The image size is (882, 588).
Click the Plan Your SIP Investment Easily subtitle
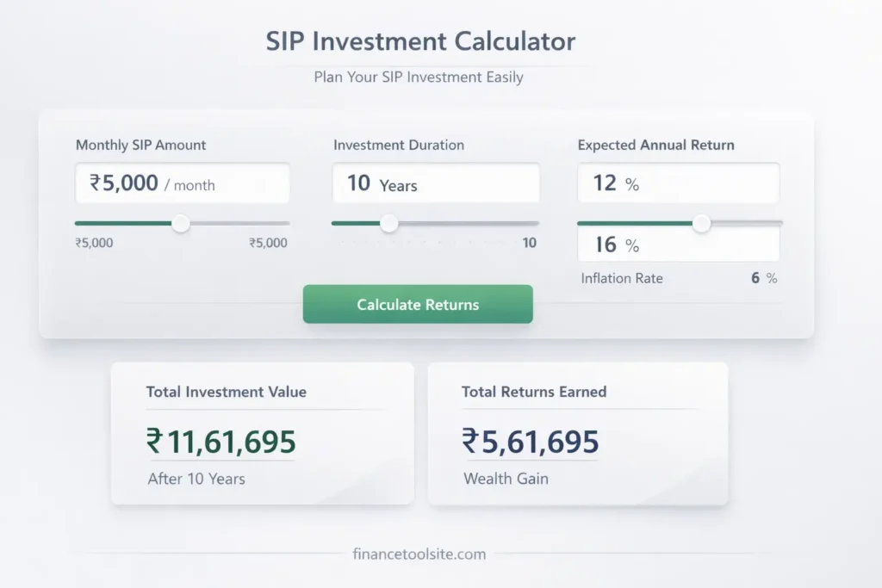tap(418, 77)
